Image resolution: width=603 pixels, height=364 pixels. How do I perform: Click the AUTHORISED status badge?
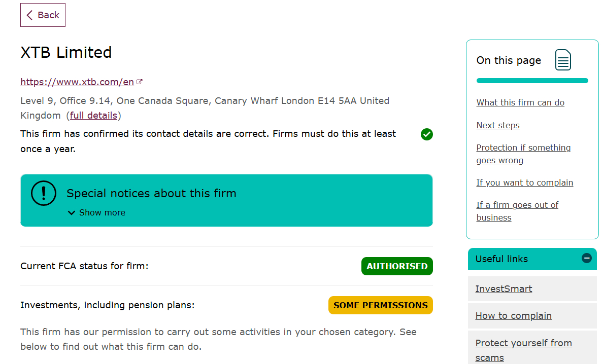397,266
